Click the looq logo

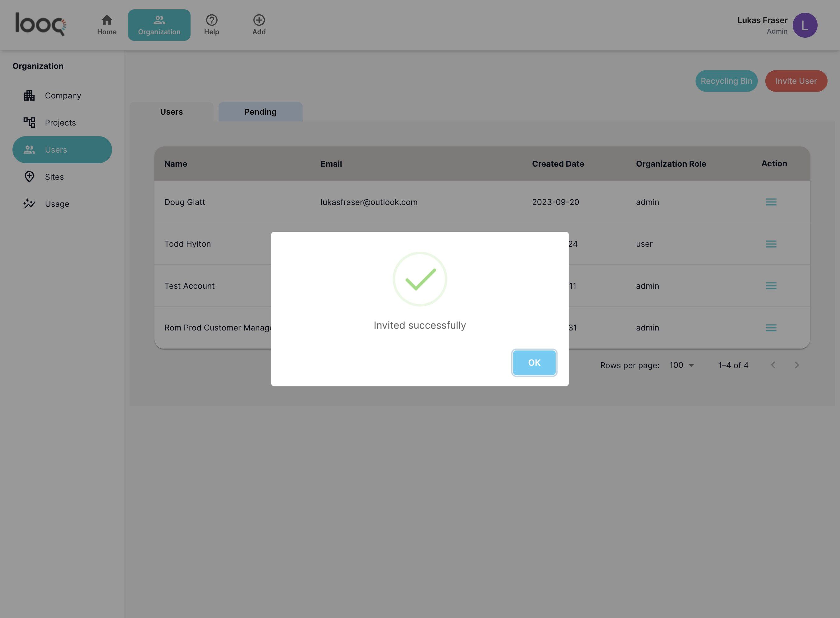(40, 24)
